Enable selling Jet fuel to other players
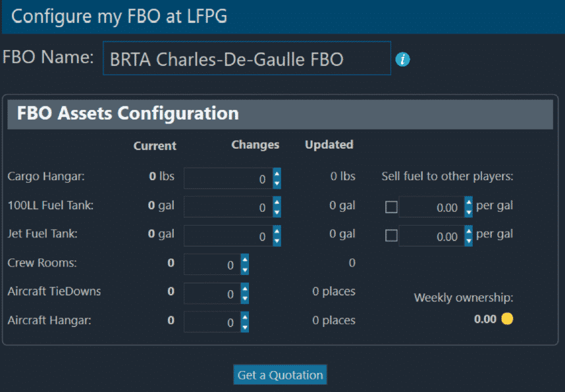565x392 pixels. tap(391, 235)
